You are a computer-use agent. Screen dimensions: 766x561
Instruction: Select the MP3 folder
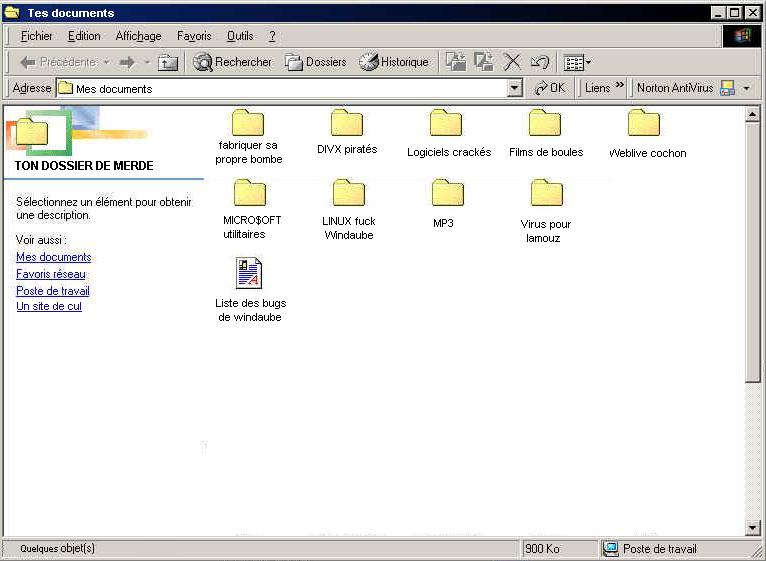[446, 204]
